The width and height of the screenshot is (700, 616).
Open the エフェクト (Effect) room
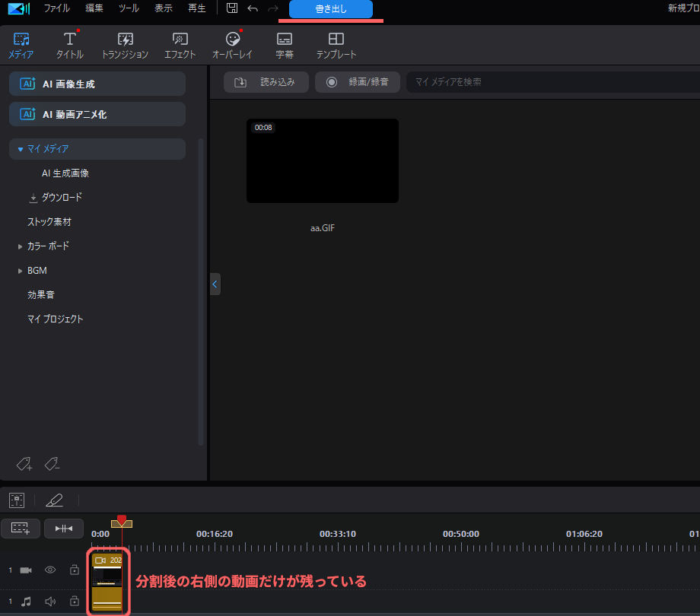[180, 46]
